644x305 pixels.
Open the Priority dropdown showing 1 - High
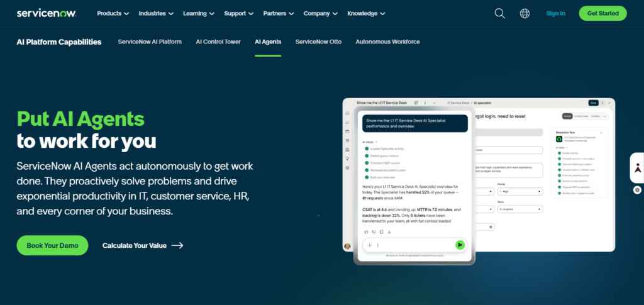coord(520,192)
